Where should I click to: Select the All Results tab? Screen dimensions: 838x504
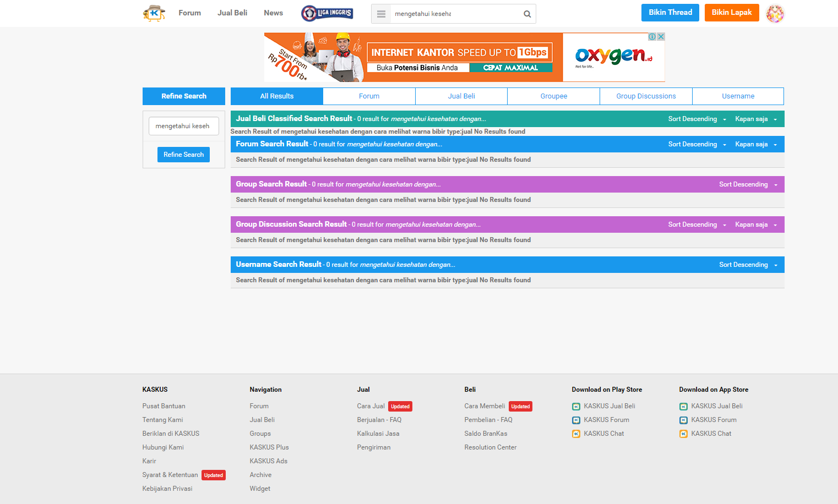tap(277, 96)
